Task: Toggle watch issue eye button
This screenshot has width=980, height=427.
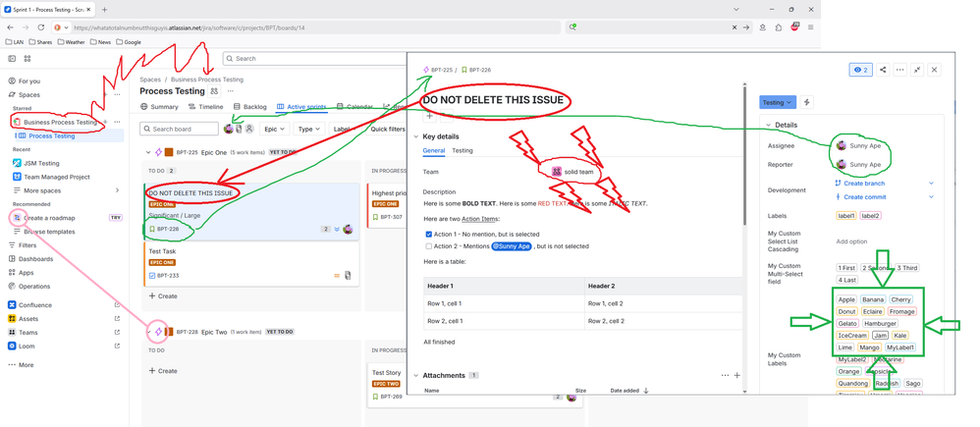Action: [x=860, y=70]
